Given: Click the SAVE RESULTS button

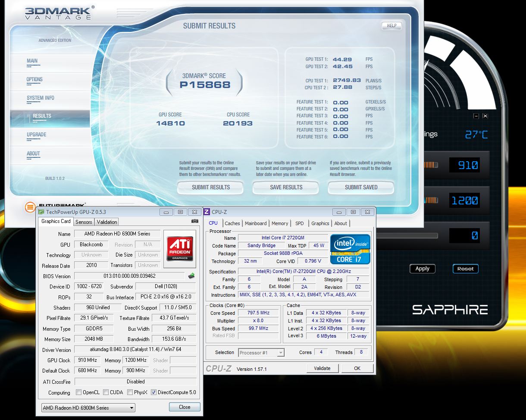Looking at the screenshot, I should [286, 188].
